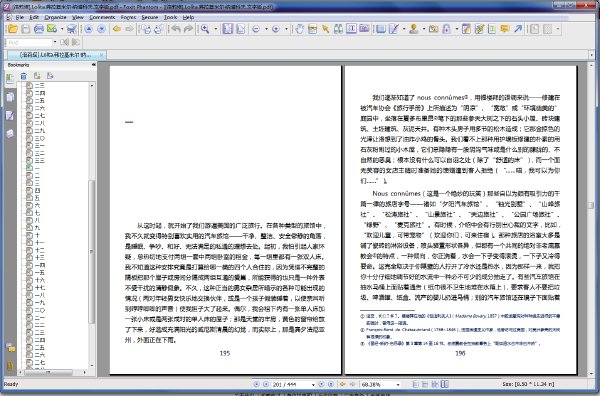Click Find Previous button beside Find box
The height and width of the screenshot is (396, 600).
tap(65, 42)
